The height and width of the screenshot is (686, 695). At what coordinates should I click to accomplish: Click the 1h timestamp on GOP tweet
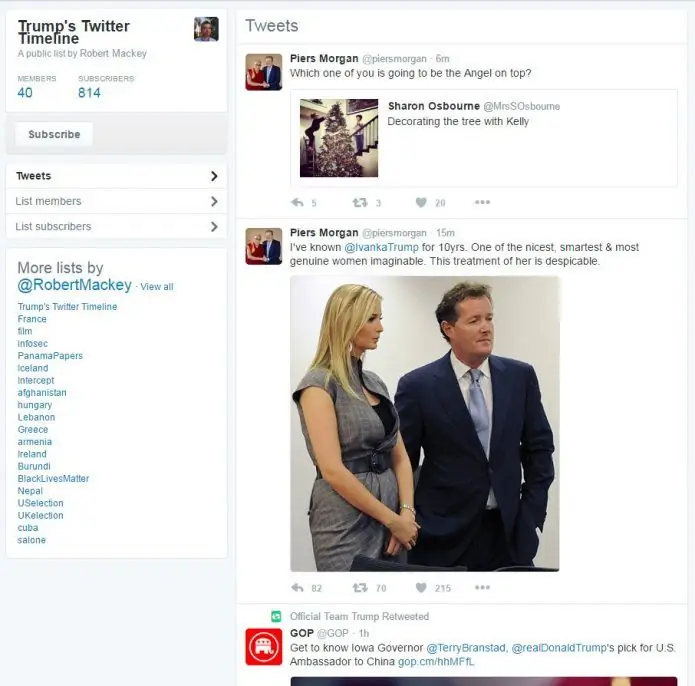[x=364, y=633]
